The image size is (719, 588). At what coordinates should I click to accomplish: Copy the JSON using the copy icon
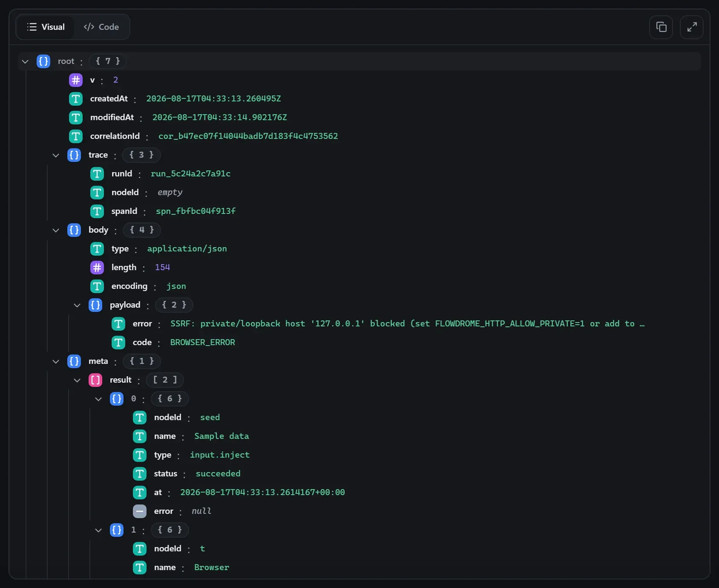click(661, 27)
